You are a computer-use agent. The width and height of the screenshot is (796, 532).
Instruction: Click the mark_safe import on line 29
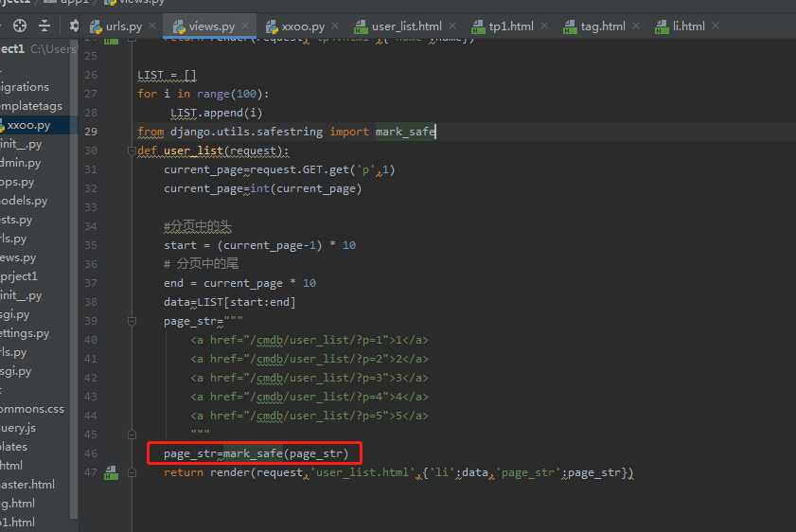pyautogui.click(x=405, y=132)
